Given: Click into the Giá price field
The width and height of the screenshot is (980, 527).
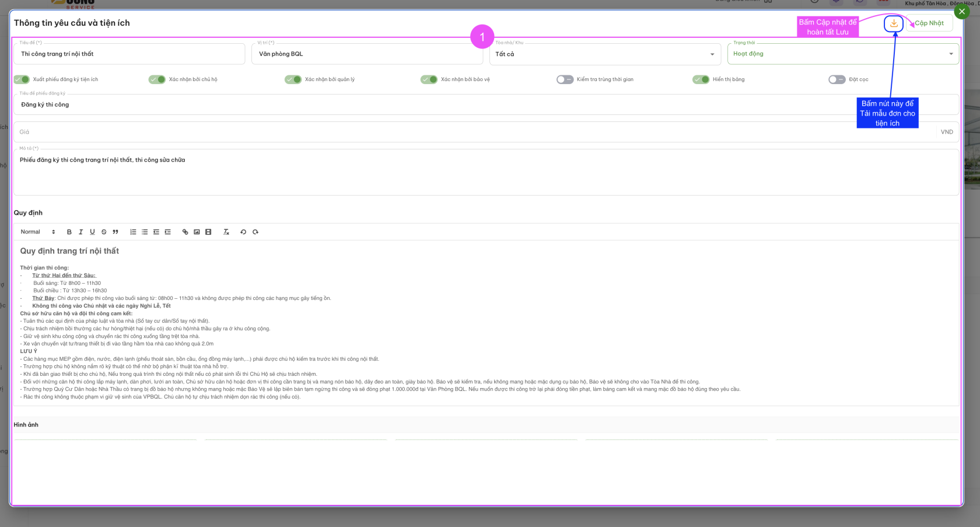Looking at the screenshot, I should [475, 132].
